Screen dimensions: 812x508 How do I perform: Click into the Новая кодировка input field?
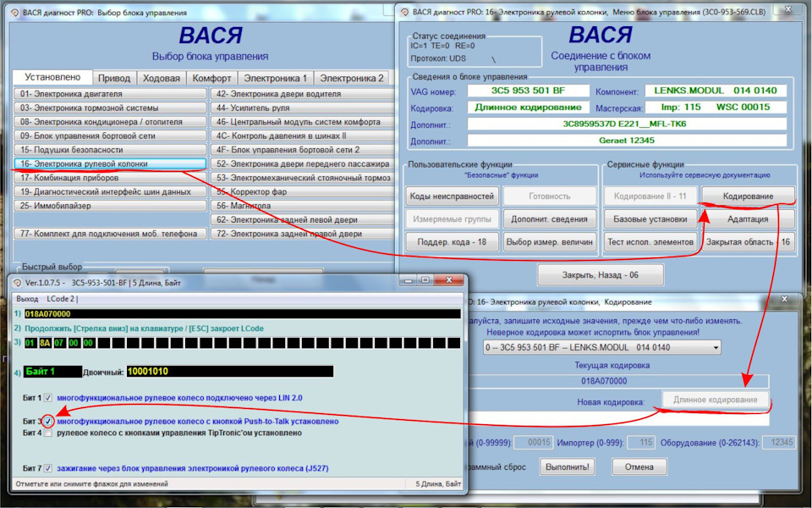(x=618, y=419)
